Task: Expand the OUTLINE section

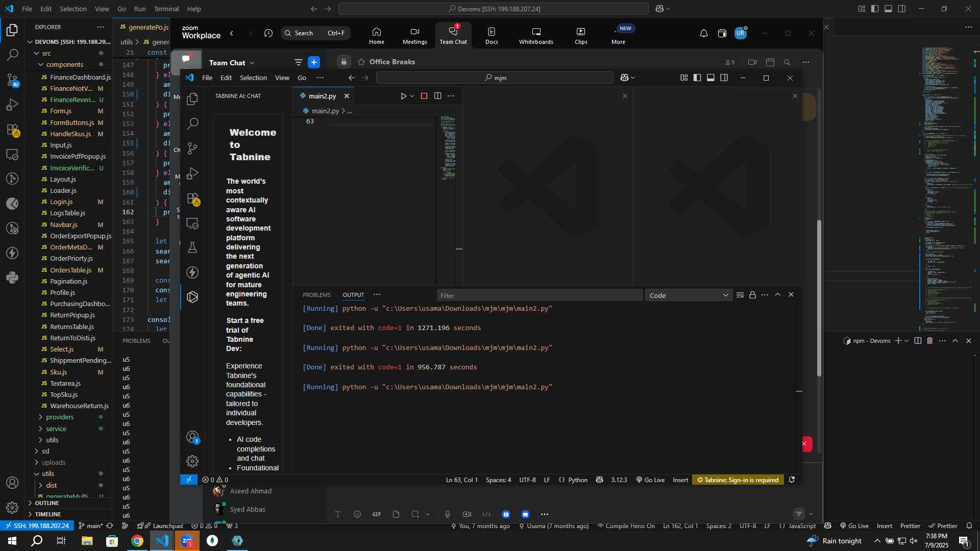Action: click(47, 503)
